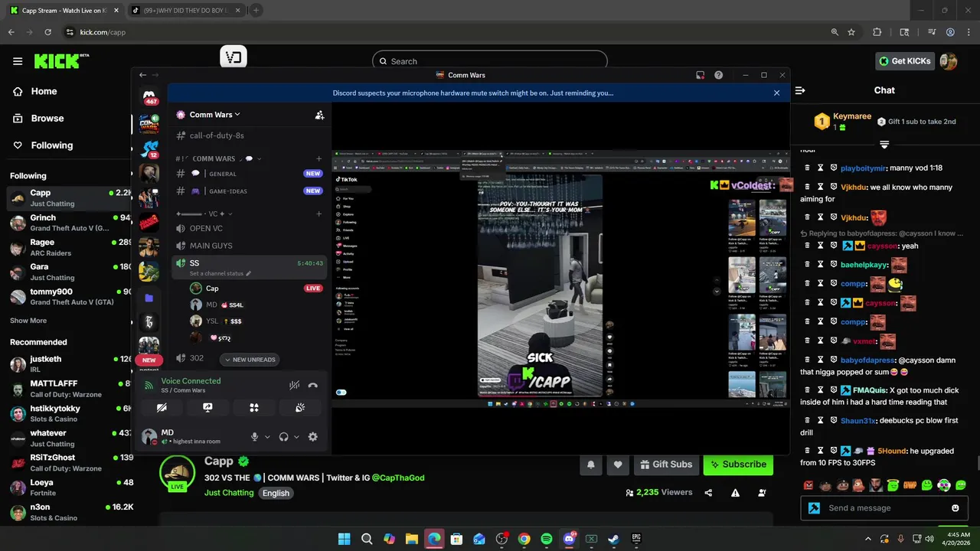Click the noise suppression icon by Voice Connected

tap(294, 386)
